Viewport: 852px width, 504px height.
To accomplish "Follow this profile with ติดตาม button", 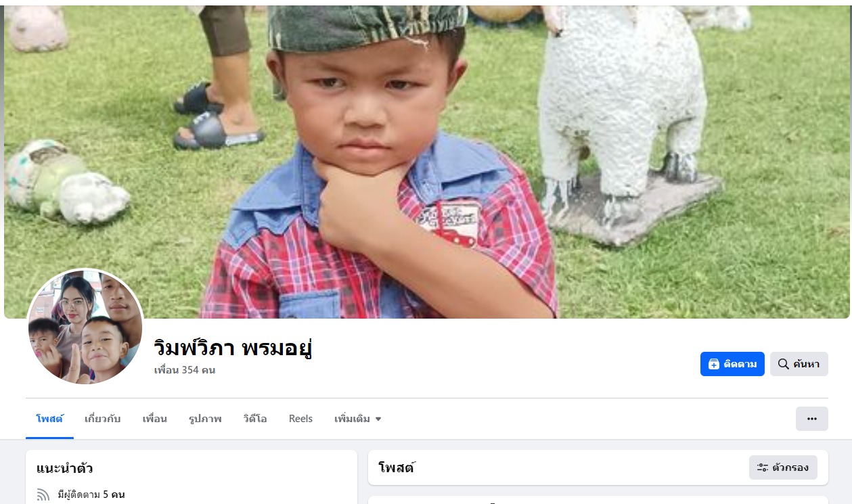I will coord(732,364).
